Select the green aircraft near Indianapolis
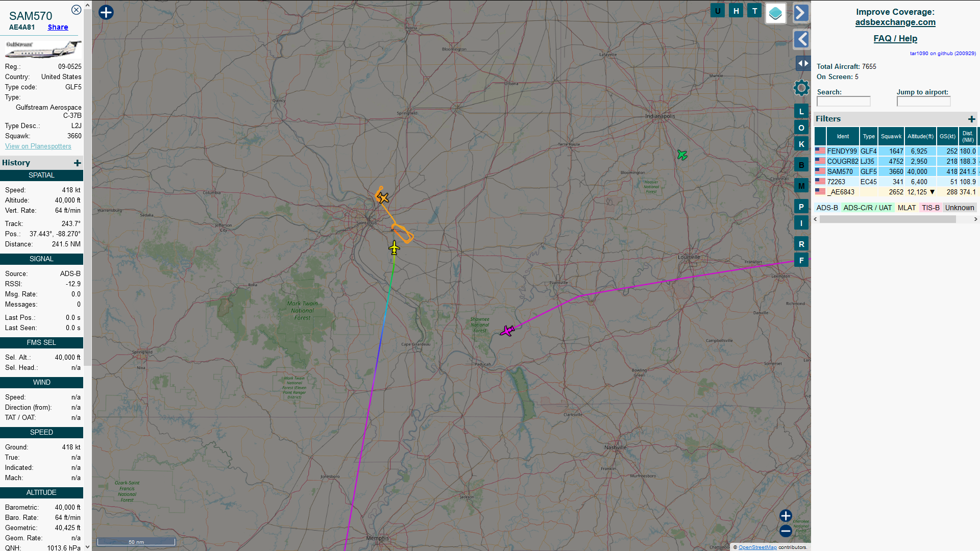Screen dimensions: 980x551 [682, 155]
